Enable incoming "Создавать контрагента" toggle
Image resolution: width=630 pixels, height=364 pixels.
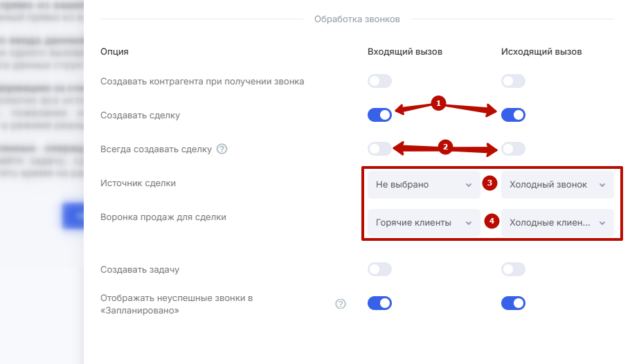point(379,81)
